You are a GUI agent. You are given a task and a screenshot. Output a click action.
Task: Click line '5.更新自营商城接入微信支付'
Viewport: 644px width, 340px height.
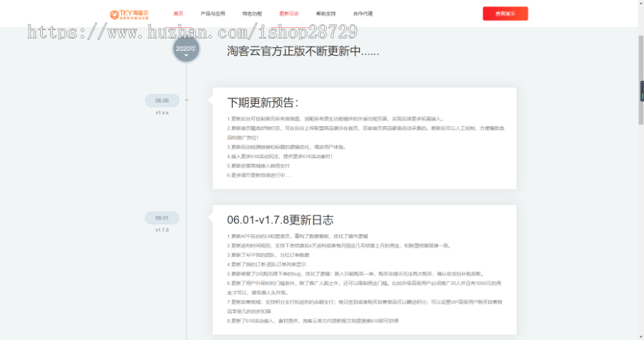pos(258,166)
